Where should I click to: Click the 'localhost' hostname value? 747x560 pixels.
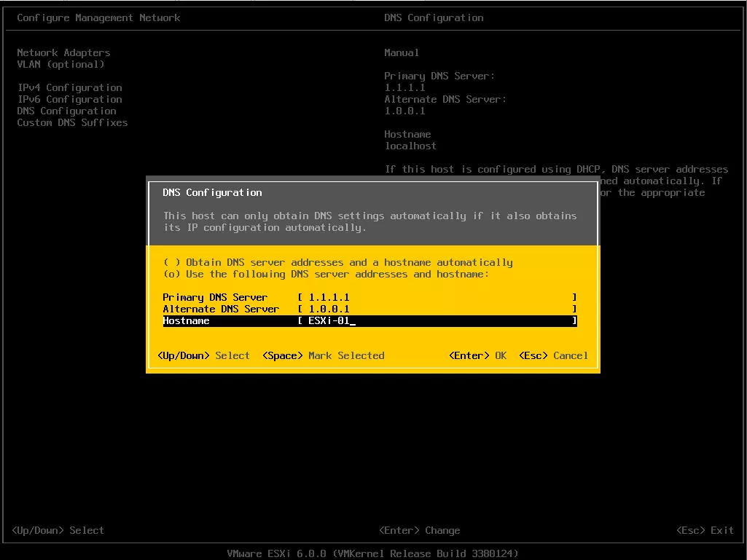click(410, 146)
